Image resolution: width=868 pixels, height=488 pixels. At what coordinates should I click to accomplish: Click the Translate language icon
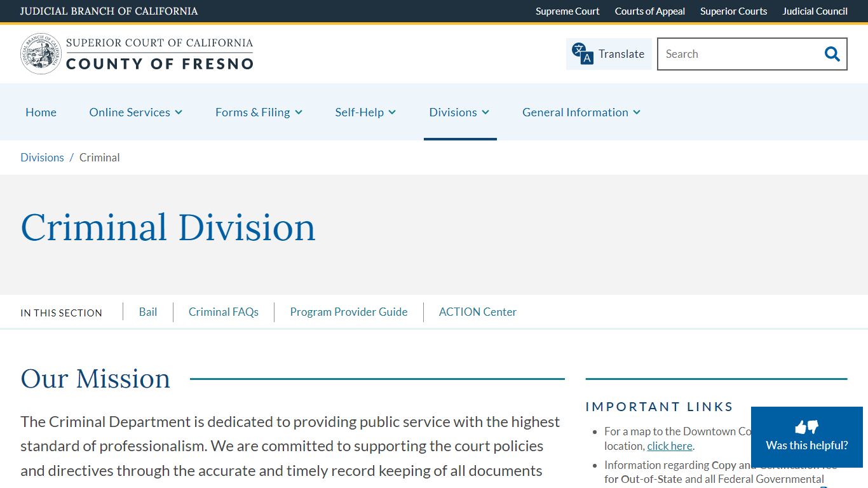coord(582,54)
